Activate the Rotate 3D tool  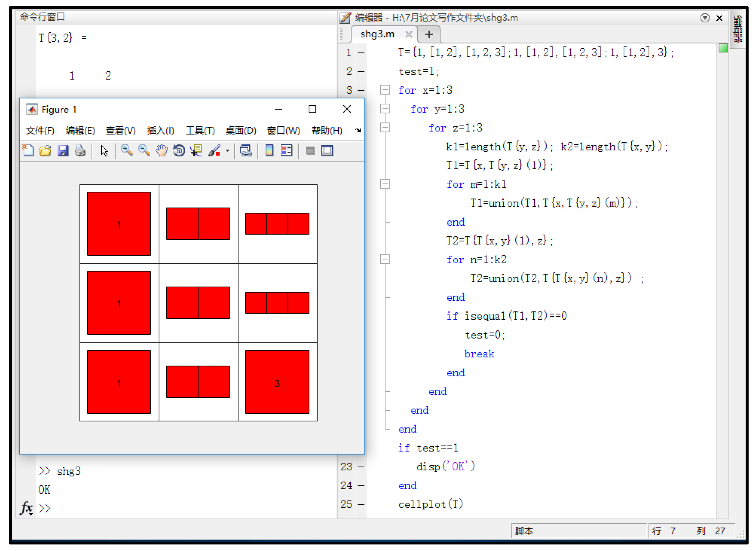click(x=179, y=151)
